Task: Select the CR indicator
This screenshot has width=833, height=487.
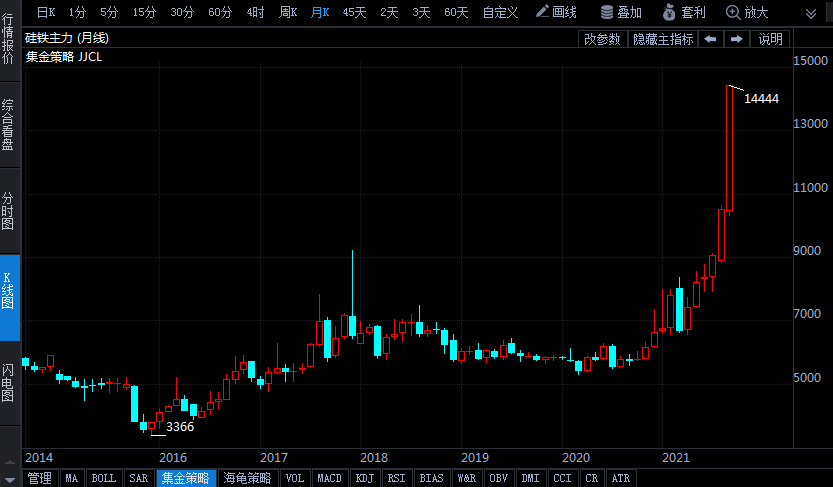Action: [x=592, y=478]
